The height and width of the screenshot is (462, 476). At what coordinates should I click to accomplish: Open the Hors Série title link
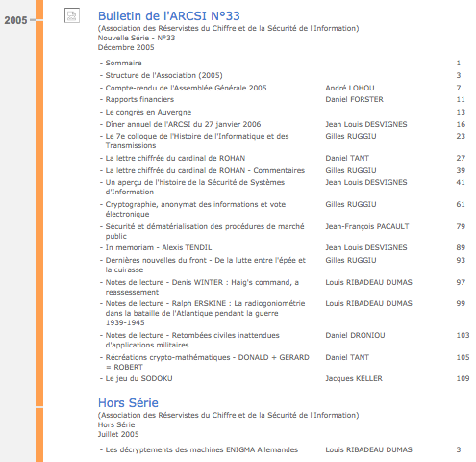coord(128,403)
